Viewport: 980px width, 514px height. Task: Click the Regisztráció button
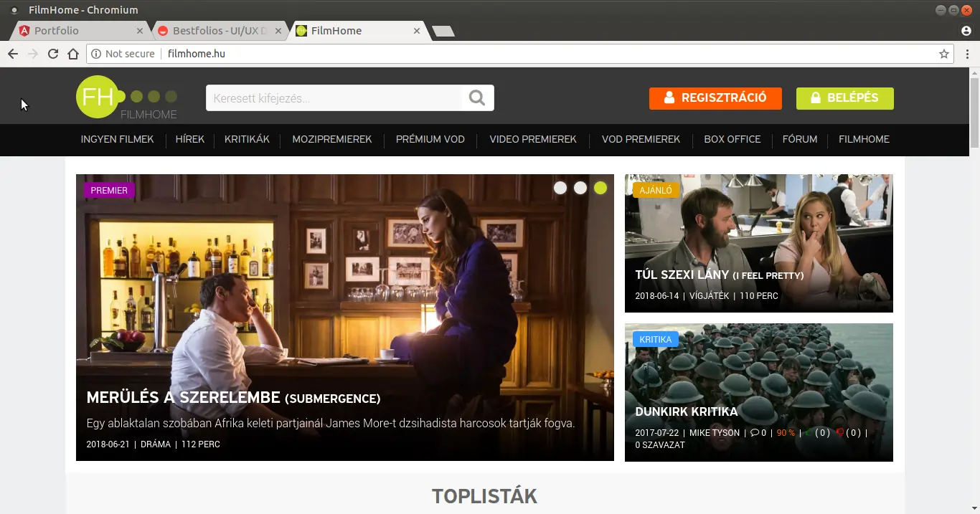tap(715, 98)
